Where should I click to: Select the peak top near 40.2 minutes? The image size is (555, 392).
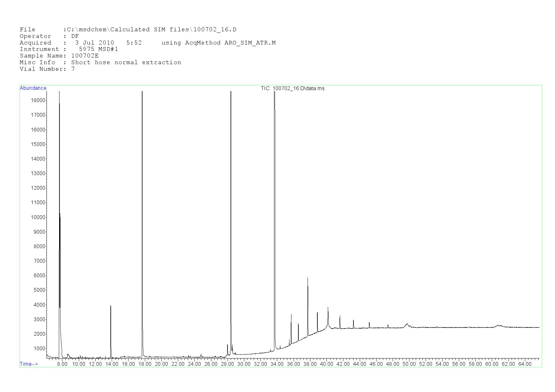tap(328, 307)
